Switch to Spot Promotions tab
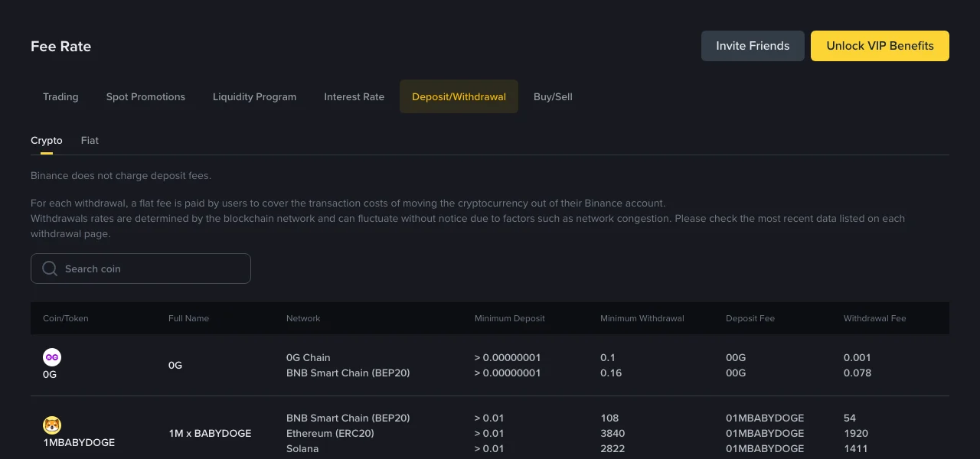Screen dimensions: 980x459 click(x=145, y=96)
